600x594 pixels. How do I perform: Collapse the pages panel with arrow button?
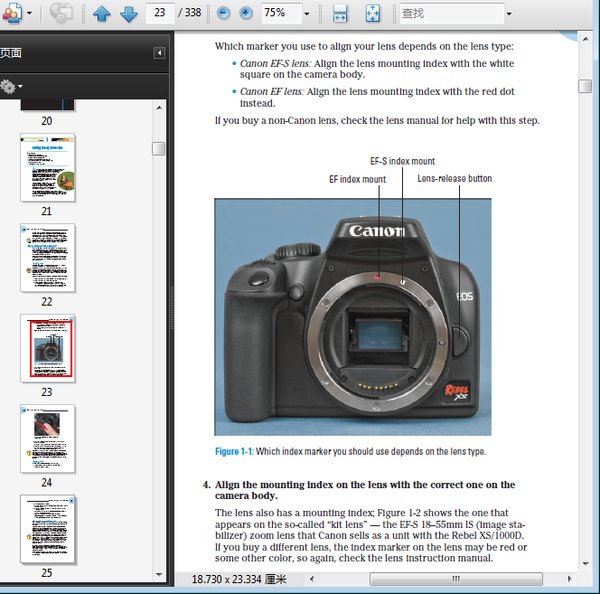coord(160,53)
